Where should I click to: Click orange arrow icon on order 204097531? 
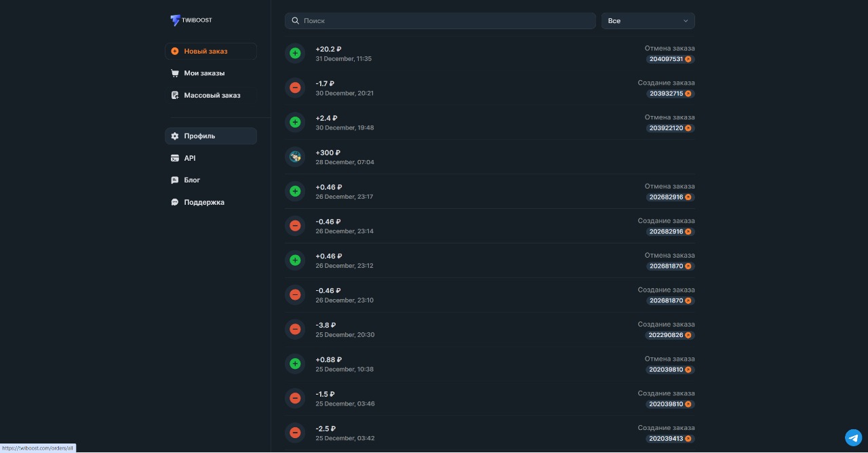point(688,60)
